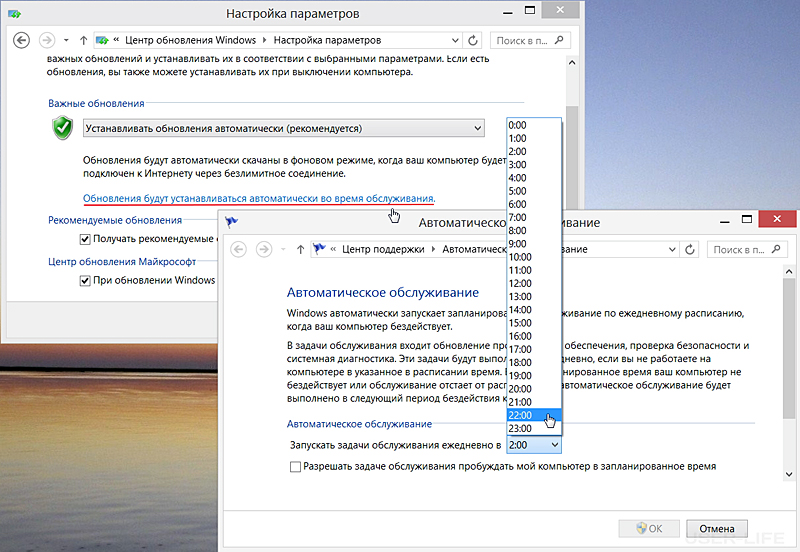Viewport: 800px width, 552px height.
Task: Go forward in Настройка параметров window
Action: coord(47,40)
